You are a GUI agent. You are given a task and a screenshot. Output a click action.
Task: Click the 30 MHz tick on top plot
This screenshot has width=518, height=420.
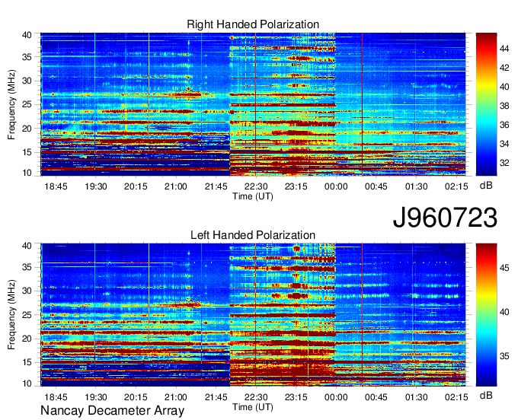click(x=27, y=81)
